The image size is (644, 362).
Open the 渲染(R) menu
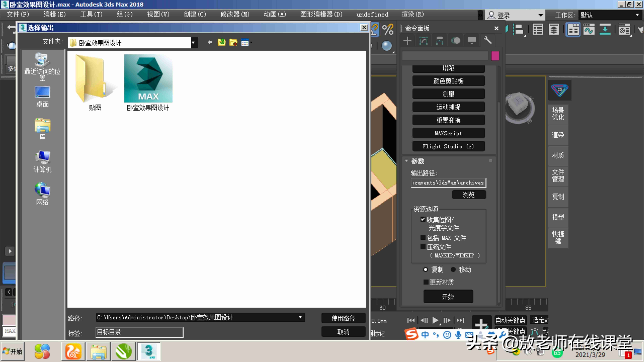[x=413, y=14]
